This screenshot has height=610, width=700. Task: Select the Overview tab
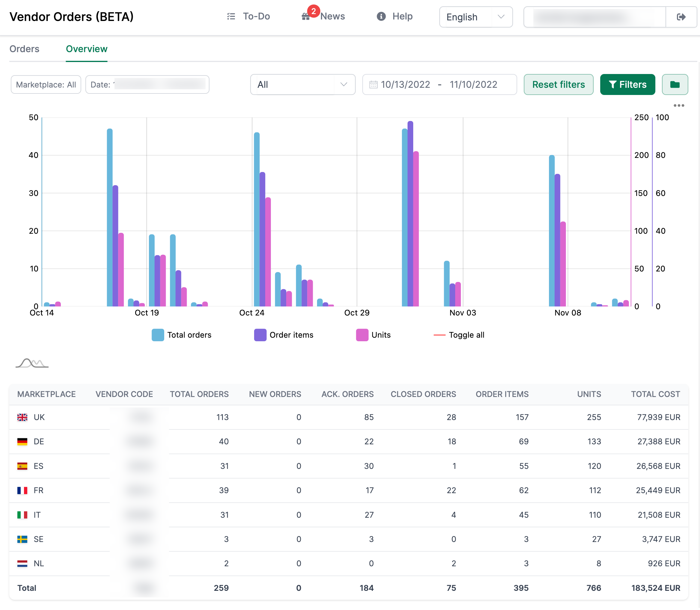87,49
